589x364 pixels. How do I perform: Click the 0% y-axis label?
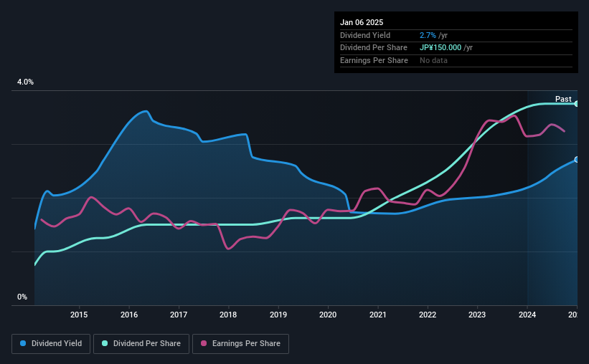pyautogui.click(x=22, y=297)
